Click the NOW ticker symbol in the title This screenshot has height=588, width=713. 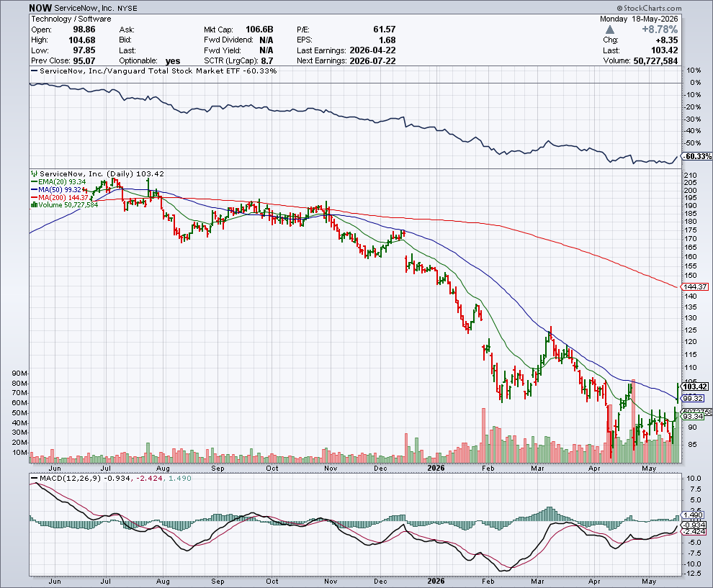40,8
